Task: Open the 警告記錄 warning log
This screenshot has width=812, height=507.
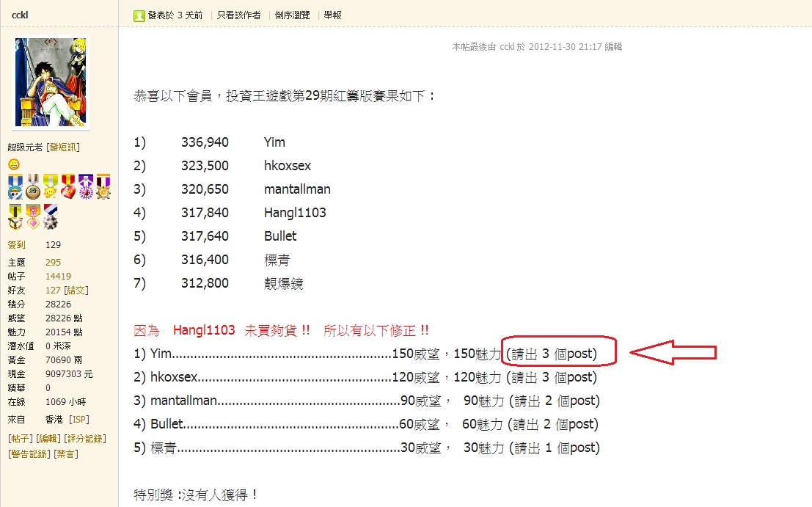Action: pyautogui.click(x=29, y=453)
